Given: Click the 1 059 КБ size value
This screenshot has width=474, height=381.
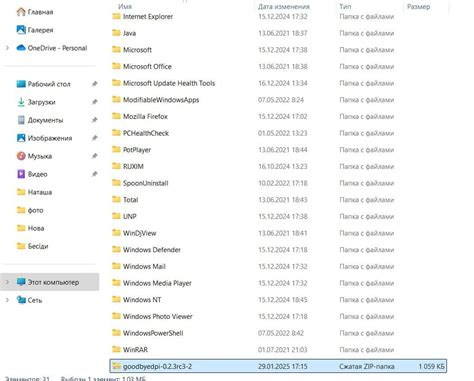Looking at the screenshot, I should point(431,366).
